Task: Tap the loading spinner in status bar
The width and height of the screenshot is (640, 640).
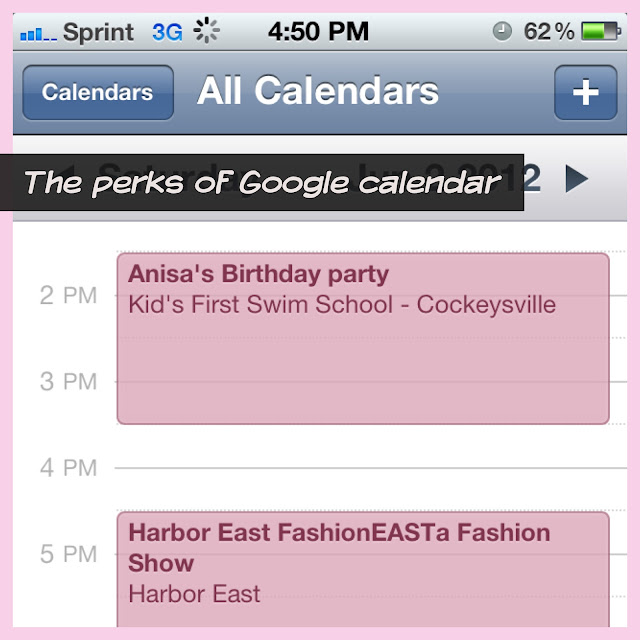Action: (206, 32)
